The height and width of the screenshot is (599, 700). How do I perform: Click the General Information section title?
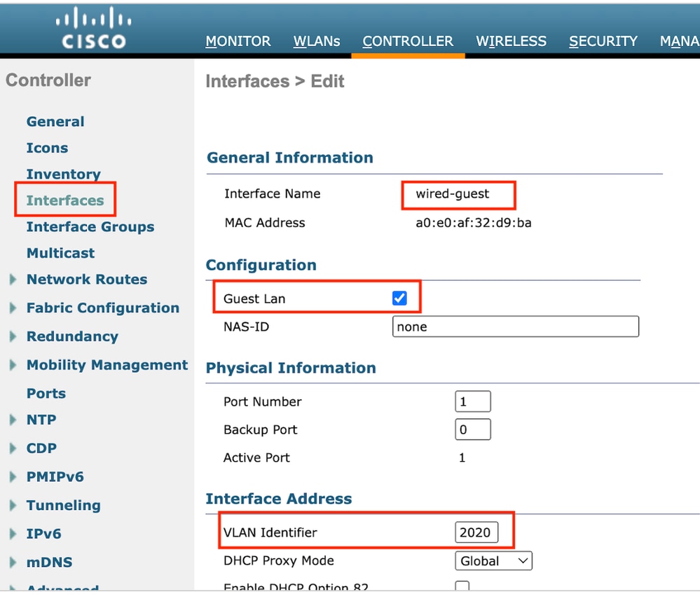(x=289, y=158)
